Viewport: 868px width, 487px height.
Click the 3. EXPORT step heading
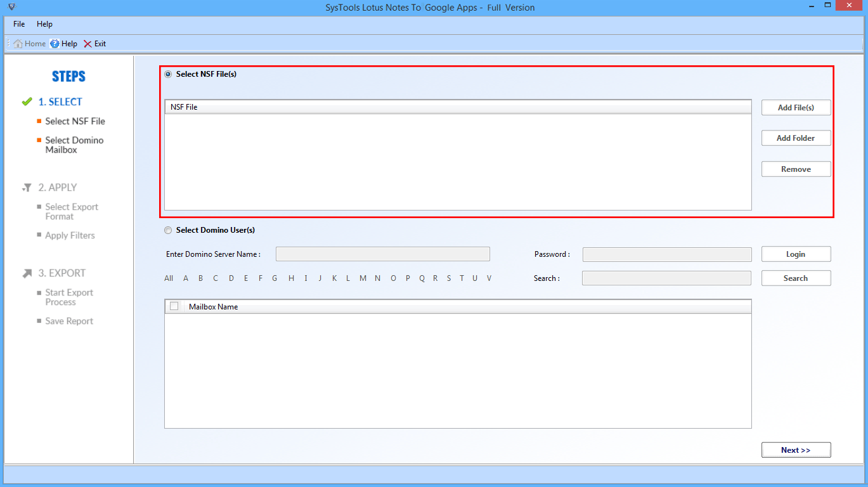tap(62, 273)
